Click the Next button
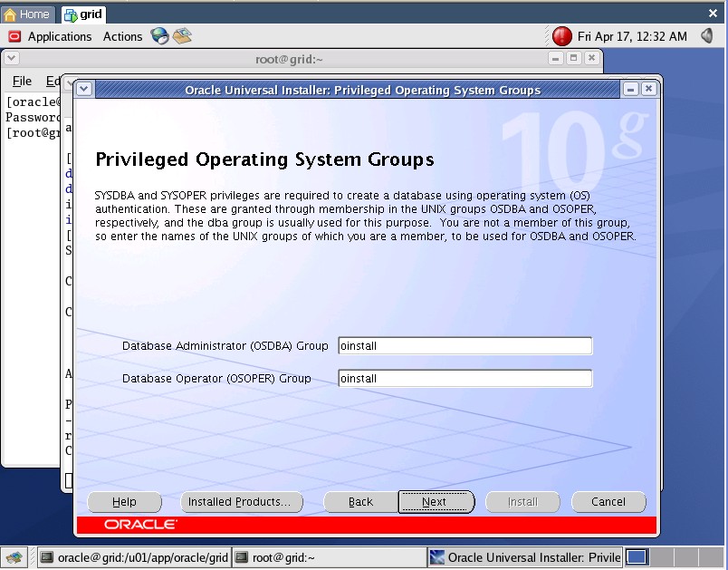Screen dimensions: 728x570 point(435,502)
